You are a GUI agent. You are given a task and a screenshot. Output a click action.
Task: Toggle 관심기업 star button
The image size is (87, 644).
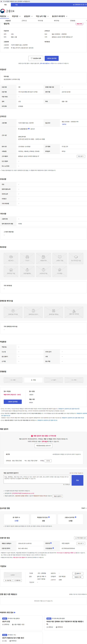[x=8, y=580]
